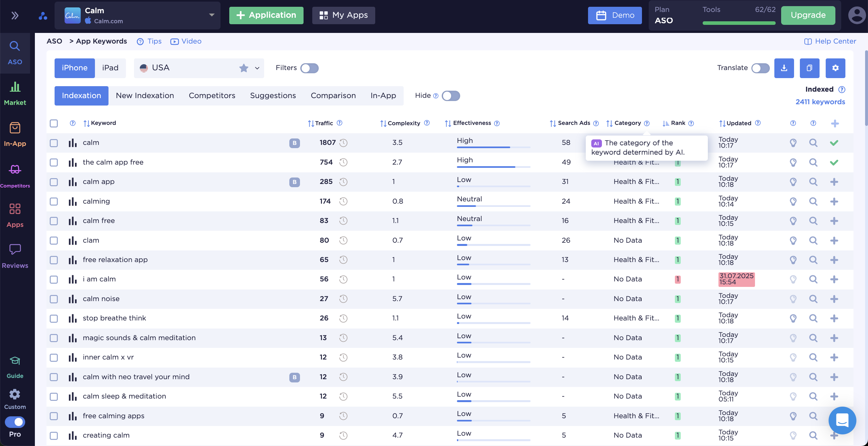Toggle the Hide switch
Screen dimensions: 868x446
click(x=450, y=96)
